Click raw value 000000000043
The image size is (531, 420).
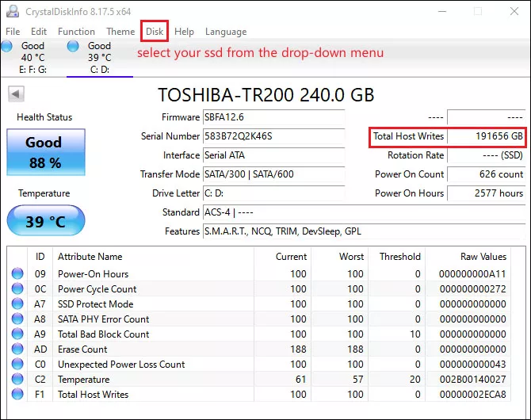[473, 364]
